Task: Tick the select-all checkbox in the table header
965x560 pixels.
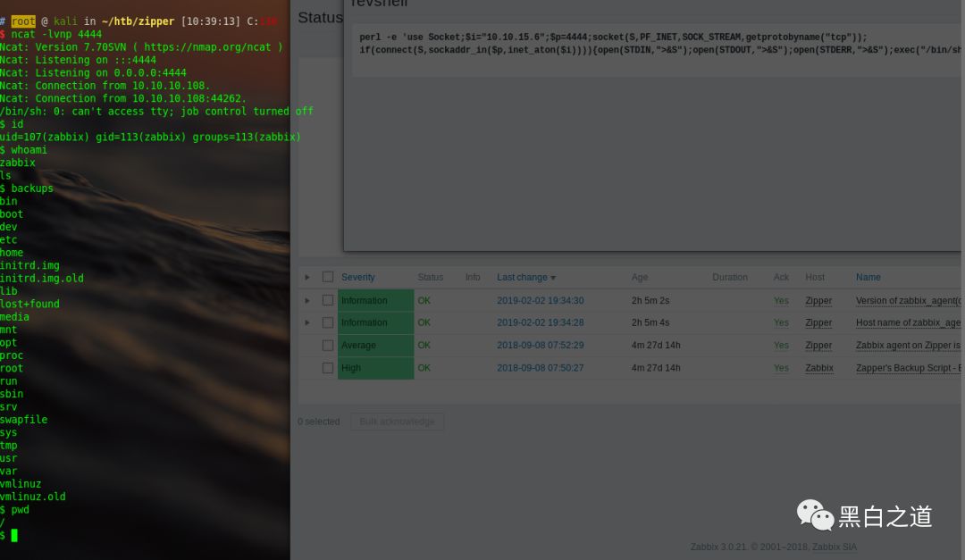Action: tap(328, 277)
